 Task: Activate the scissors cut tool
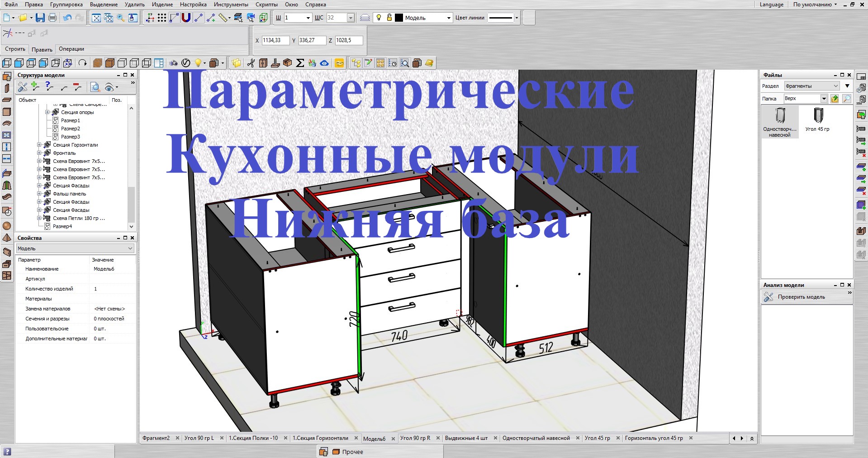tap(251, 63)
